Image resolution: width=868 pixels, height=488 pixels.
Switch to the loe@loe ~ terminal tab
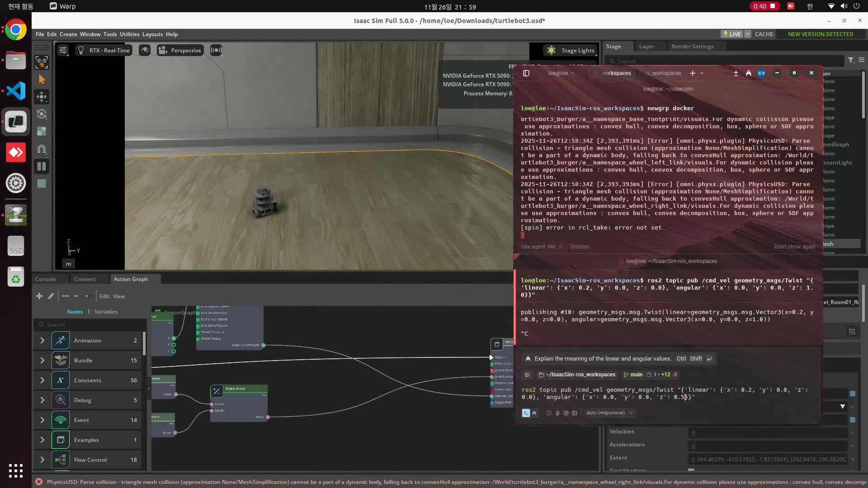pos(561,73)
